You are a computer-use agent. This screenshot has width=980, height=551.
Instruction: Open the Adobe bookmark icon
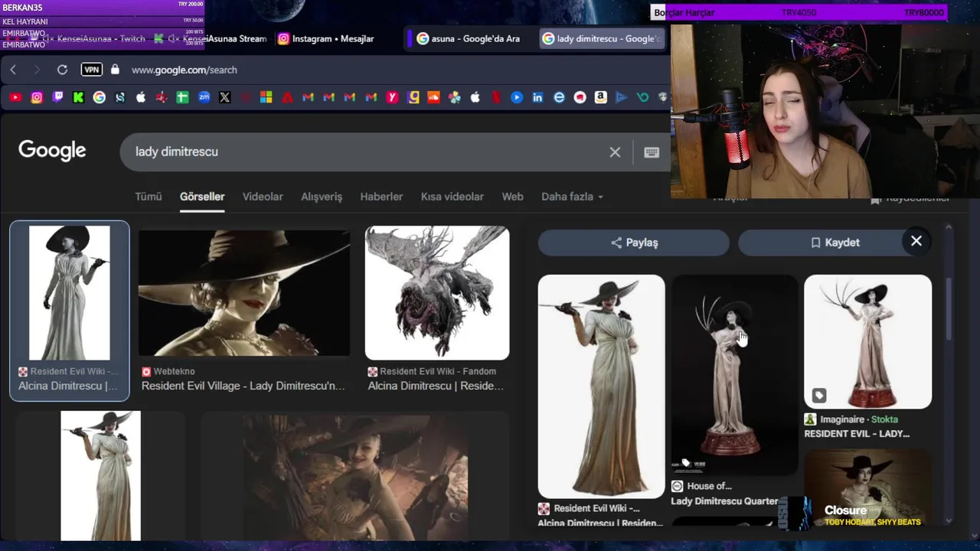(287, 97)
